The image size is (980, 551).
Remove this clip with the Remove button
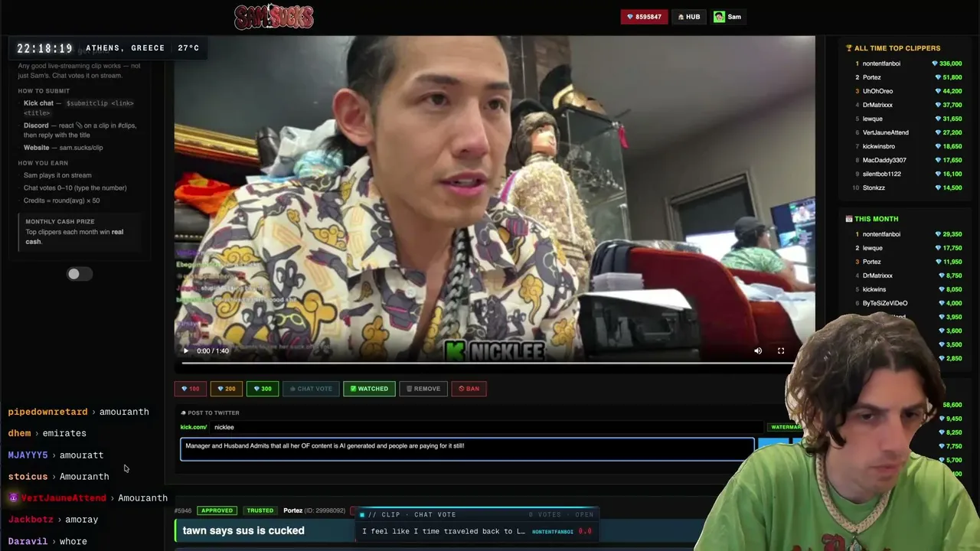pos(423,389)
